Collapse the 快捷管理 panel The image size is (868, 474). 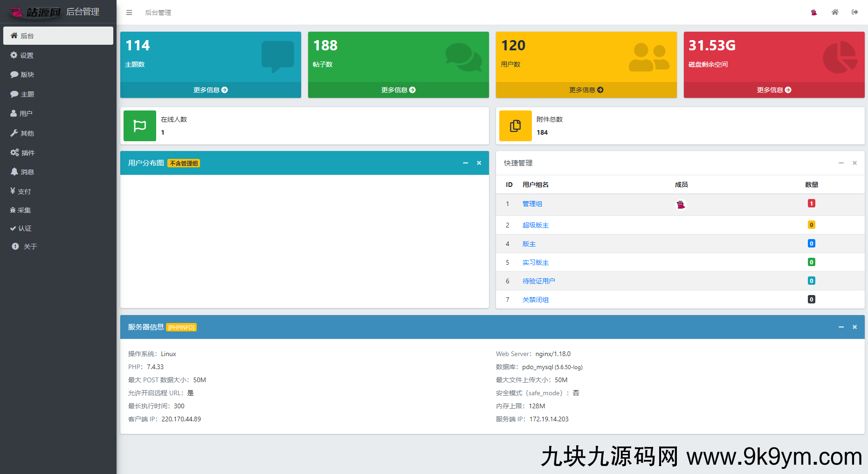(841, 163)
